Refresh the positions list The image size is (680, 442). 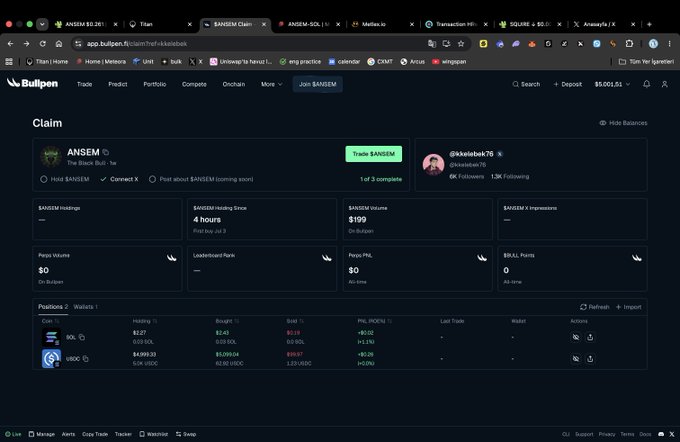click(x=595, y=307)
